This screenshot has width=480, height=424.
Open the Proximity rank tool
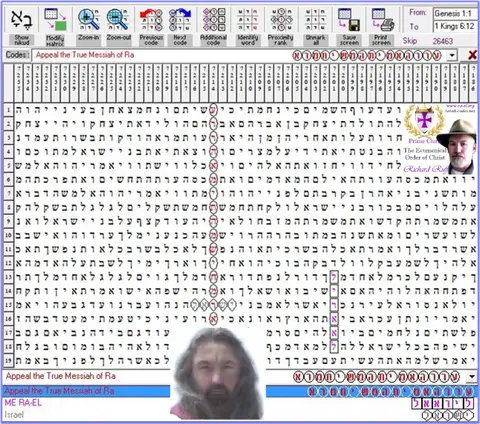point(281,20)
